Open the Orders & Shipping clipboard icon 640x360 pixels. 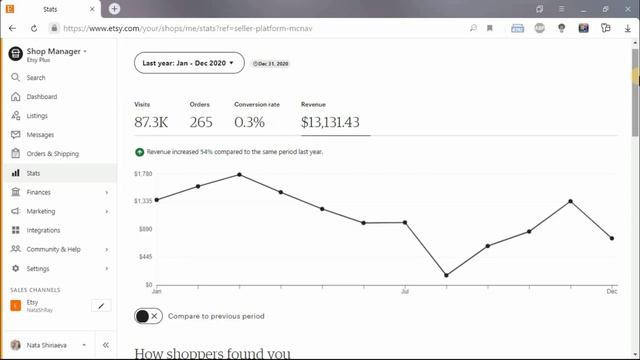[16, 153]
